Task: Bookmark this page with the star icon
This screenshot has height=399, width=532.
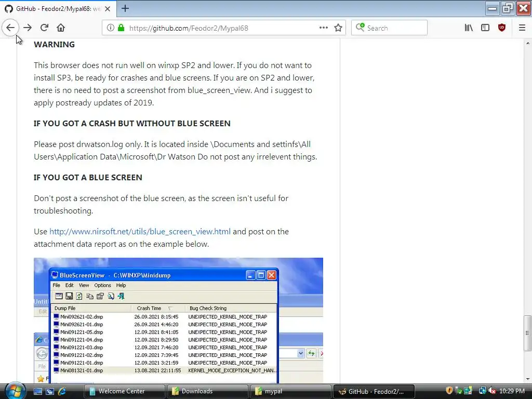Action: (x=338, y=28)
